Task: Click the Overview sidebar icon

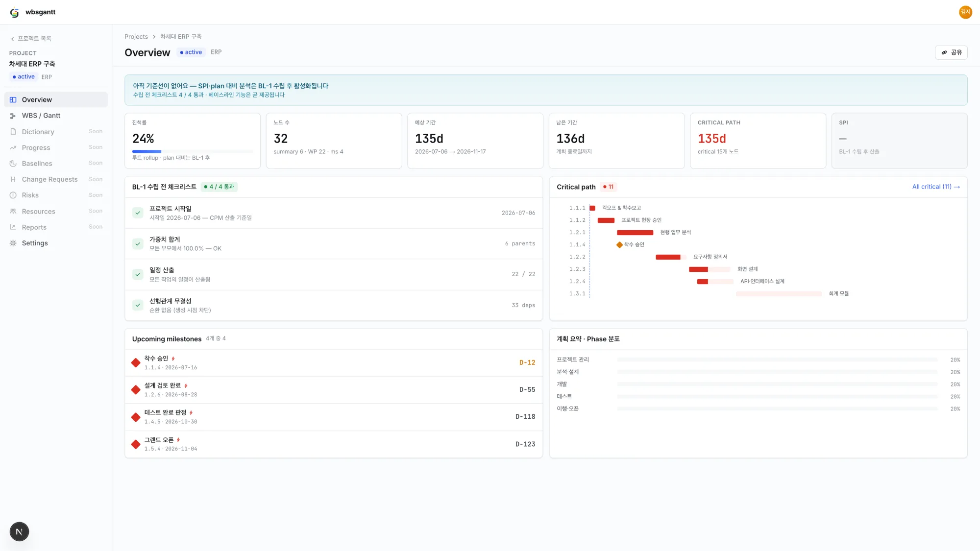Action: click(x=13, y=100)
